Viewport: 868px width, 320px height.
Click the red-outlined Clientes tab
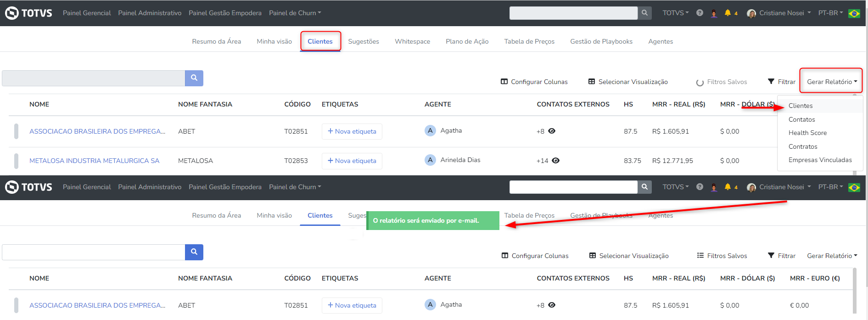pyautogui.click(x=320, y=41)
